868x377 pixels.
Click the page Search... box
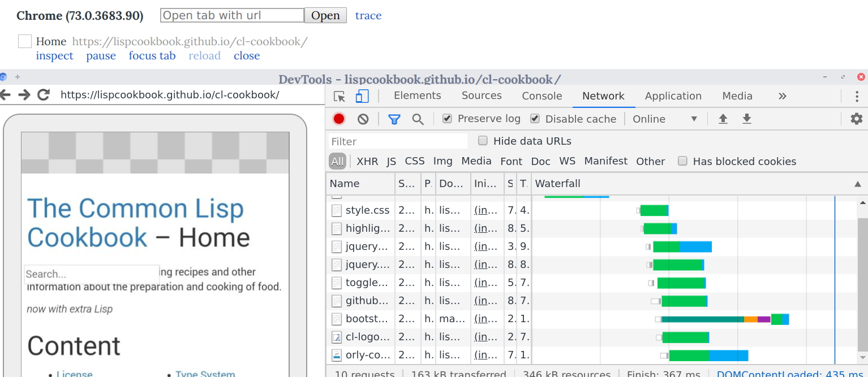(92, 274)
